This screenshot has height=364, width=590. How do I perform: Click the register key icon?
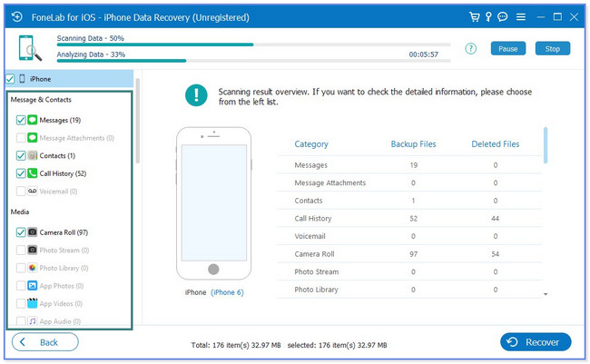(488, 17)
